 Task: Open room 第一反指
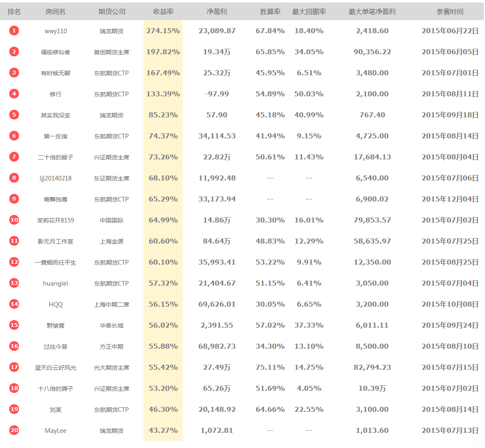click(x=56, y=136)
